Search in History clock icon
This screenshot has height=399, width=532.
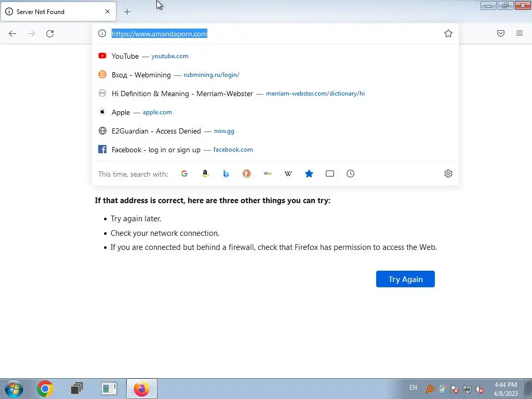(x=351, y=174)
